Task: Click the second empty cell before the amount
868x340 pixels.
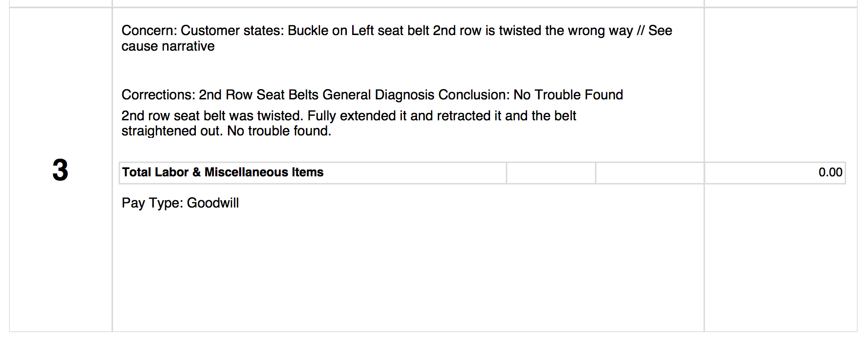Action: click(x=650, y=172)
